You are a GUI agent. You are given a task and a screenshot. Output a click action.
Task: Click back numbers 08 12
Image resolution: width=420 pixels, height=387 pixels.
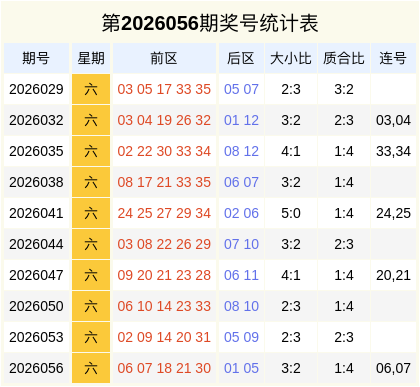point(241,151)
